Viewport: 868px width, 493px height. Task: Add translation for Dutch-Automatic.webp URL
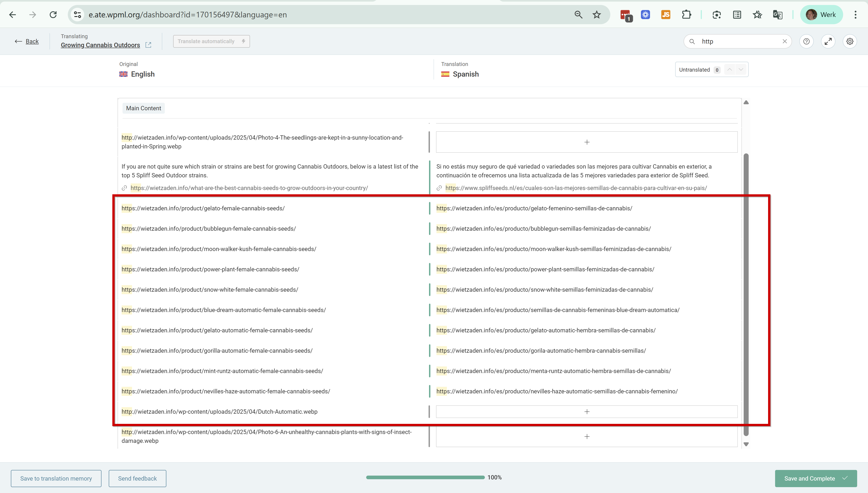click(587, 412)
